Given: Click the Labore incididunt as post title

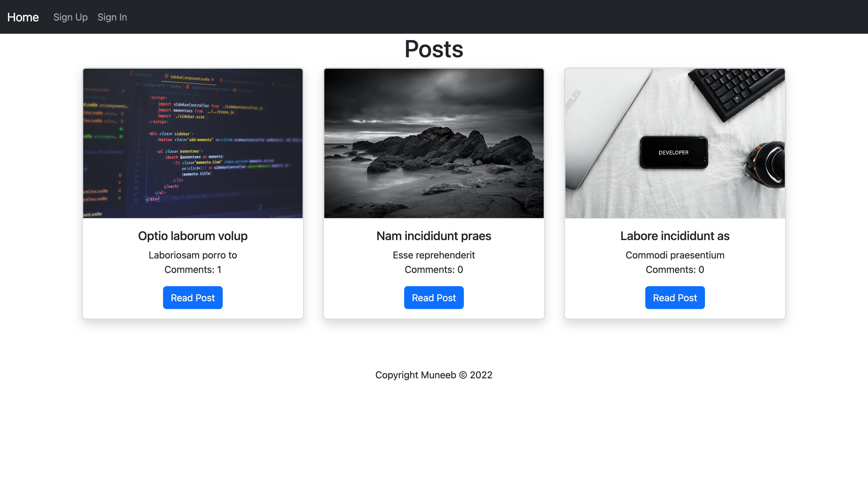Looking at the screenshot, I should (675, 236).
